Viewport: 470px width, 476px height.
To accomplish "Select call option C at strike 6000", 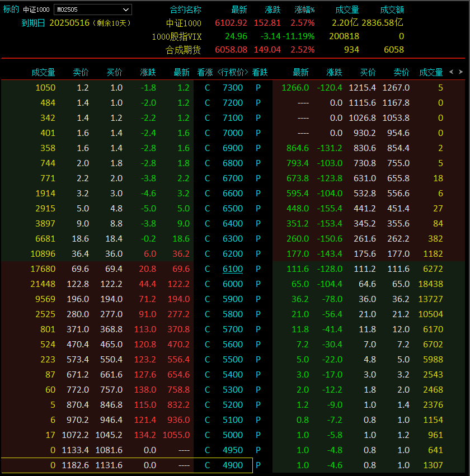I will pos(207,284).
